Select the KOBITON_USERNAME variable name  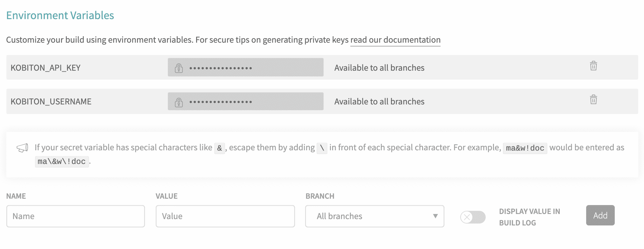click(x=51, y=102)
